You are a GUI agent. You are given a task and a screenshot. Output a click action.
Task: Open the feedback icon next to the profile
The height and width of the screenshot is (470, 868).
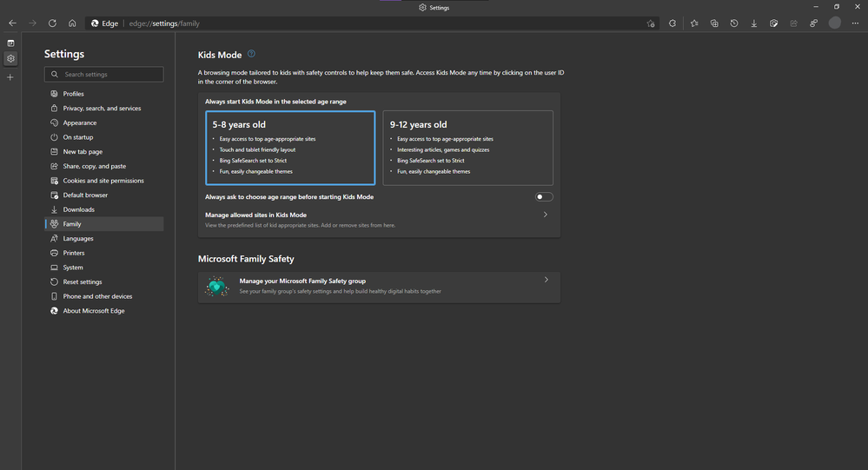(814, 23)
